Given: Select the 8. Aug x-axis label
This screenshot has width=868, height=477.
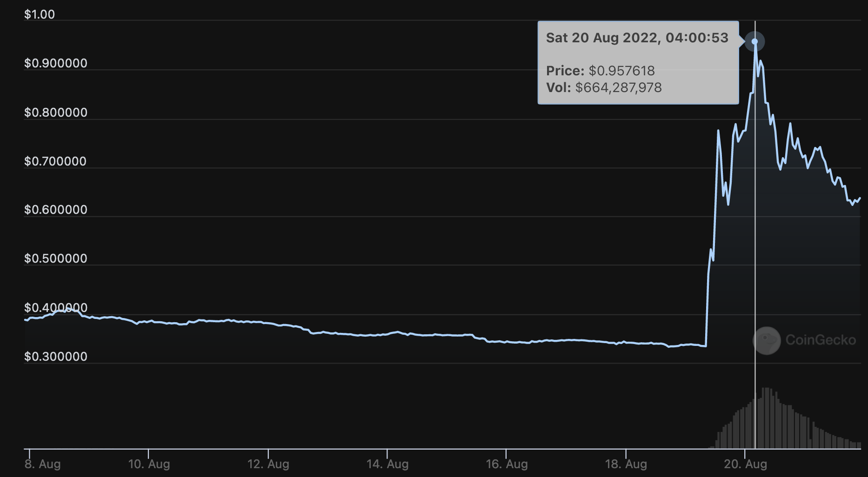Looking at the screenshot, I should (42, 464).
